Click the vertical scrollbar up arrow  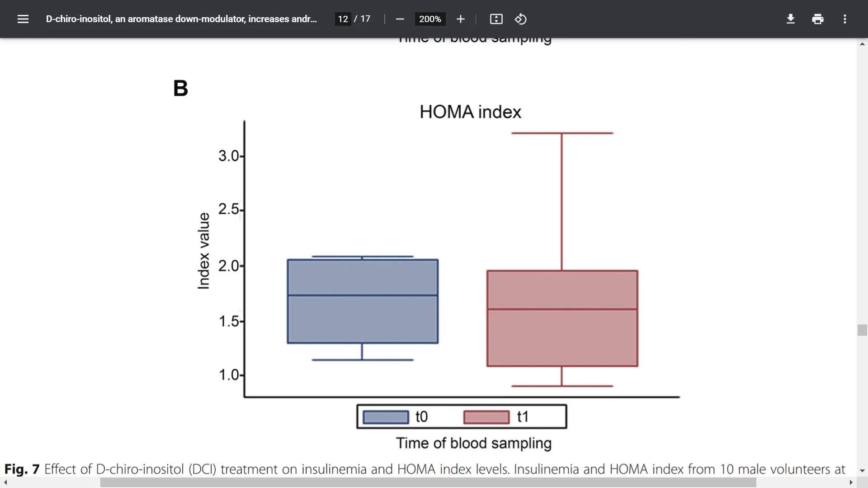[862, 44]
